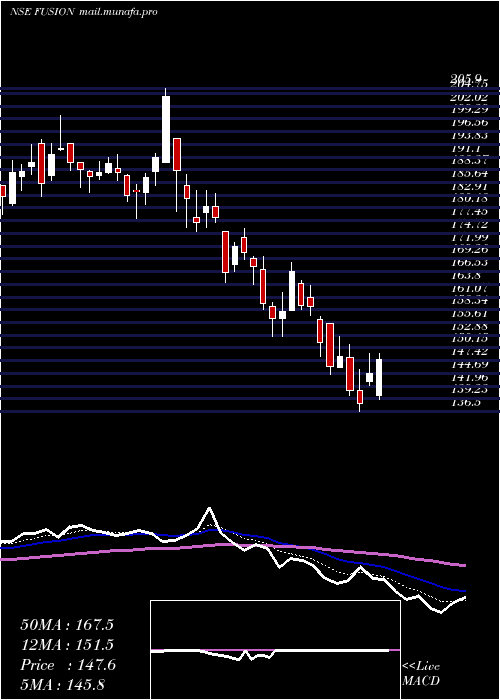The image size is (500, 700).
Task: Click the 161.07 price axis label
Action: pos(469,288)
